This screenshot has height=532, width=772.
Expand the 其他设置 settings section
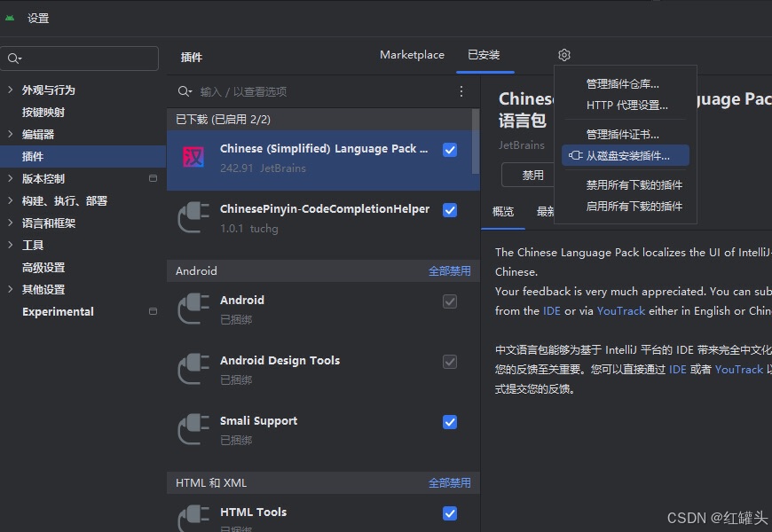coord(11,289)
